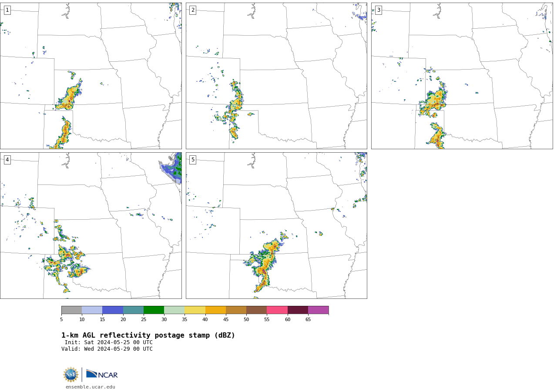Click the teal 20-25 dBZ swatch

click(x=133, y=310)
